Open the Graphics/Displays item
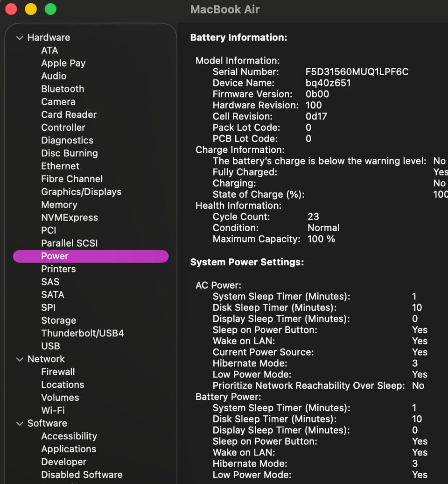This screenshot has width=448, height=484. pyautogui.click(x=81, y=192)
